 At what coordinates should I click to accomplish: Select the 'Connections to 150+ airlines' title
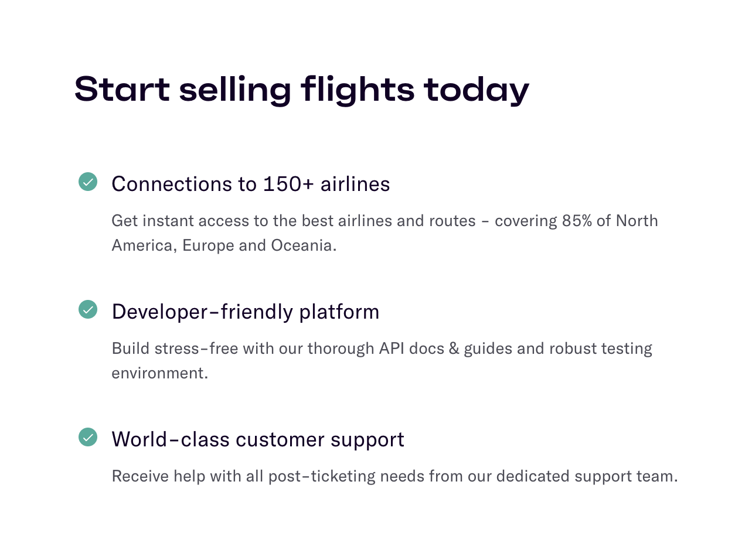250,185
